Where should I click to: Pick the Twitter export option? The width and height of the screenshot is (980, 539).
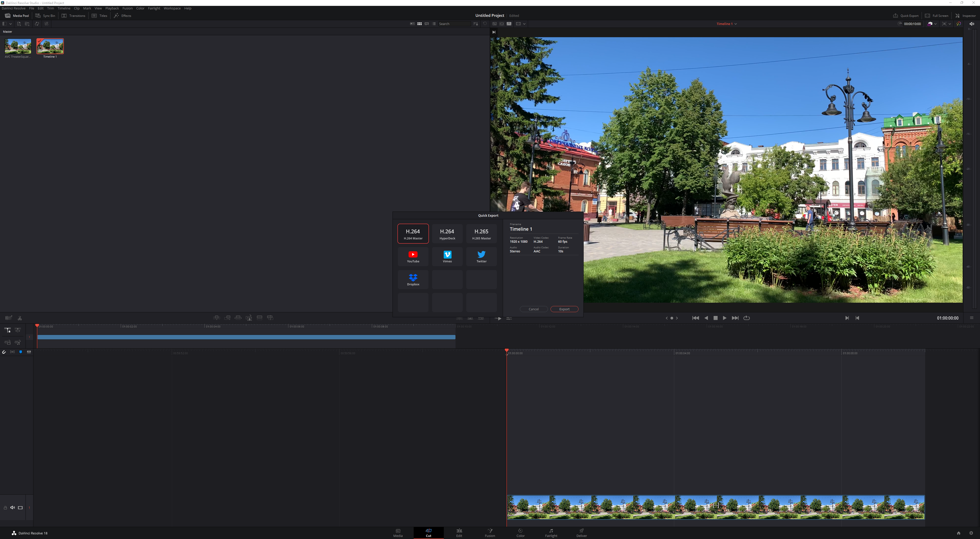[x=481, y=257]
